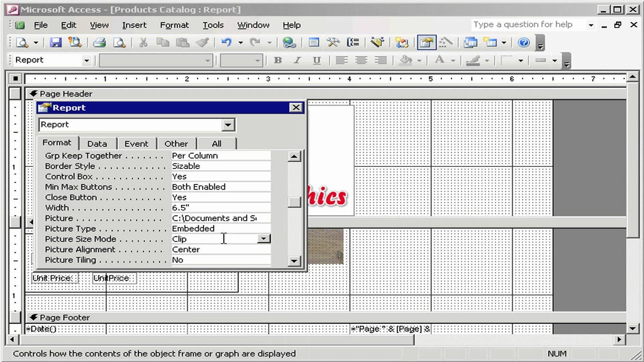Open Picture Size Mode dropdown arrow
The width and height of the screenshot is (644, 362).
pyautogui.click(x=264, y=239)
